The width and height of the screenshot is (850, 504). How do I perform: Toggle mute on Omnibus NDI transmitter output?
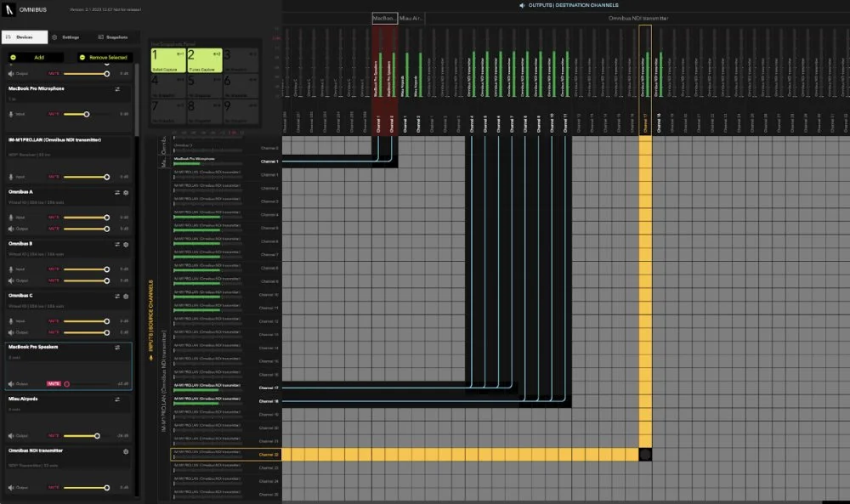[x=54, y=487]
